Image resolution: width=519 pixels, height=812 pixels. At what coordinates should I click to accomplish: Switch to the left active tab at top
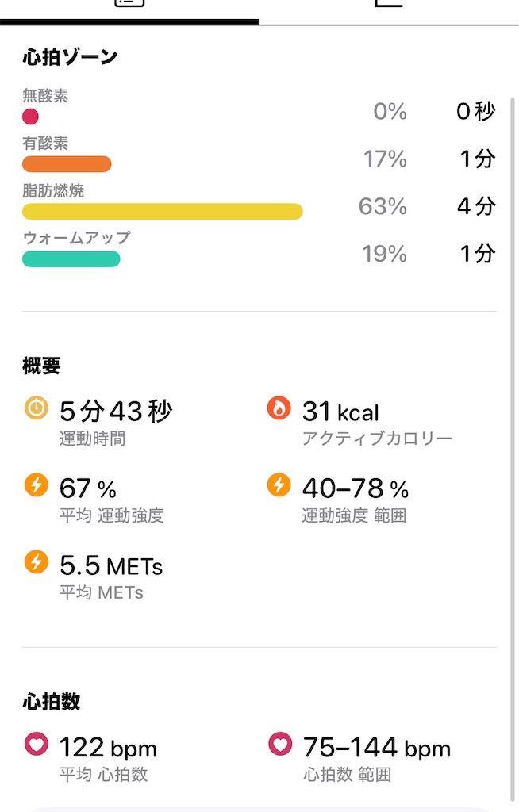point(129,10)
